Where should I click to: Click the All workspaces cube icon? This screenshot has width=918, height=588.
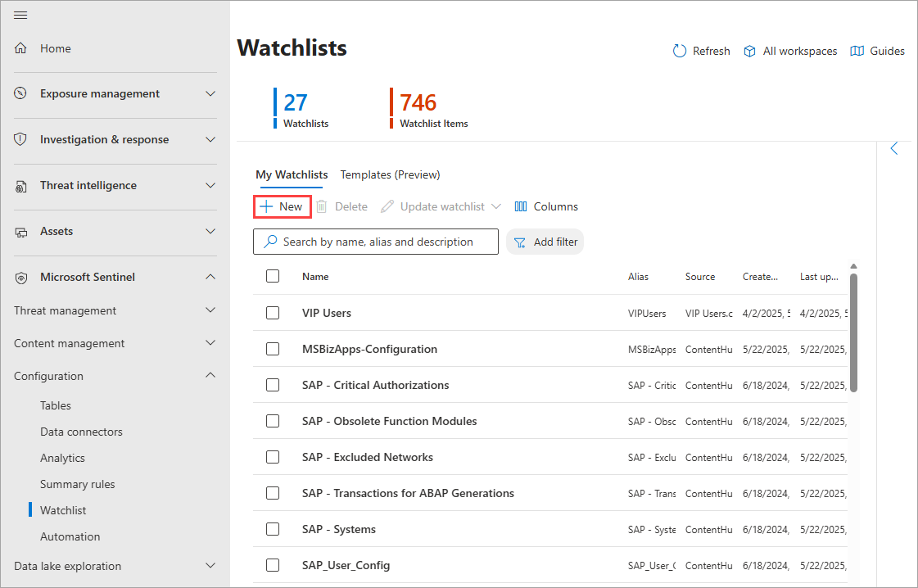pos(749,51)
